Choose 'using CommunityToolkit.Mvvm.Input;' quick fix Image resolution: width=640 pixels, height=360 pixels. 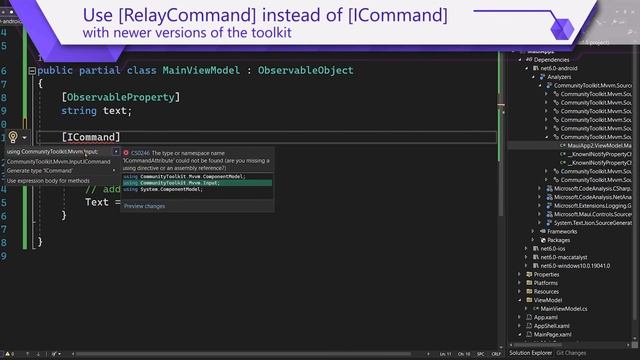pyautogui.click(x=52, y=152)
